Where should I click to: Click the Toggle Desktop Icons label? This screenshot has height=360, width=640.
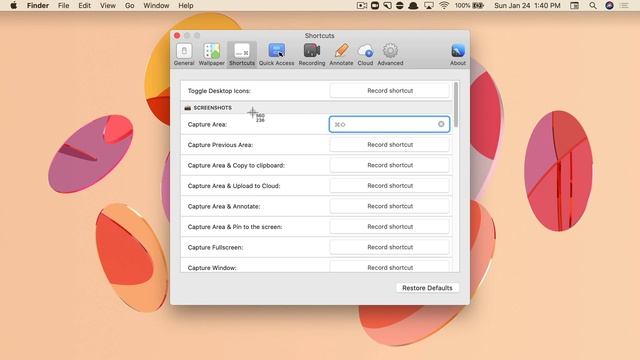click(219, 91)
